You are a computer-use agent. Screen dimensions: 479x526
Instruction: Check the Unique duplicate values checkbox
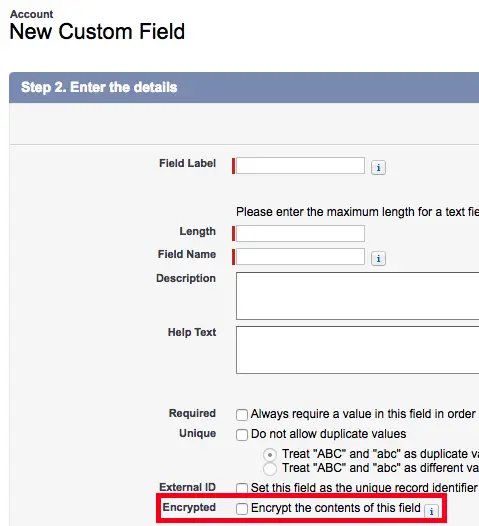pyautogui.click(x=242, y=435)
